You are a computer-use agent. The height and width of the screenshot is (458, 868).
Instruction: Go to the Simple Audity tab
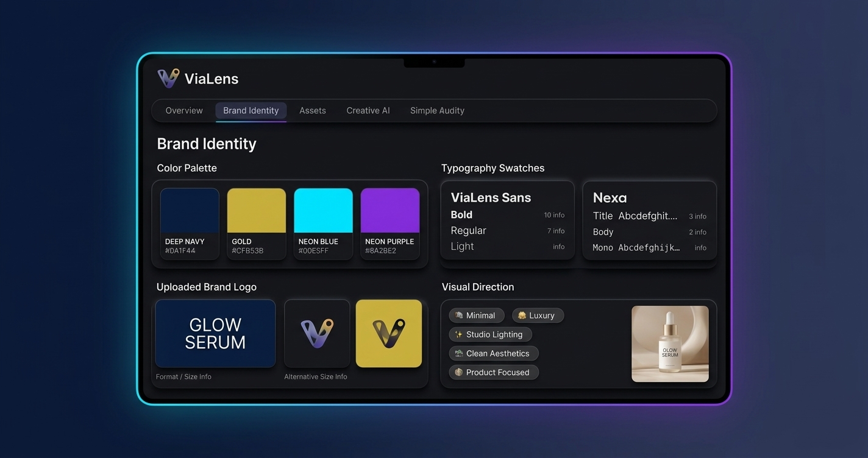[x=437, y=110]
